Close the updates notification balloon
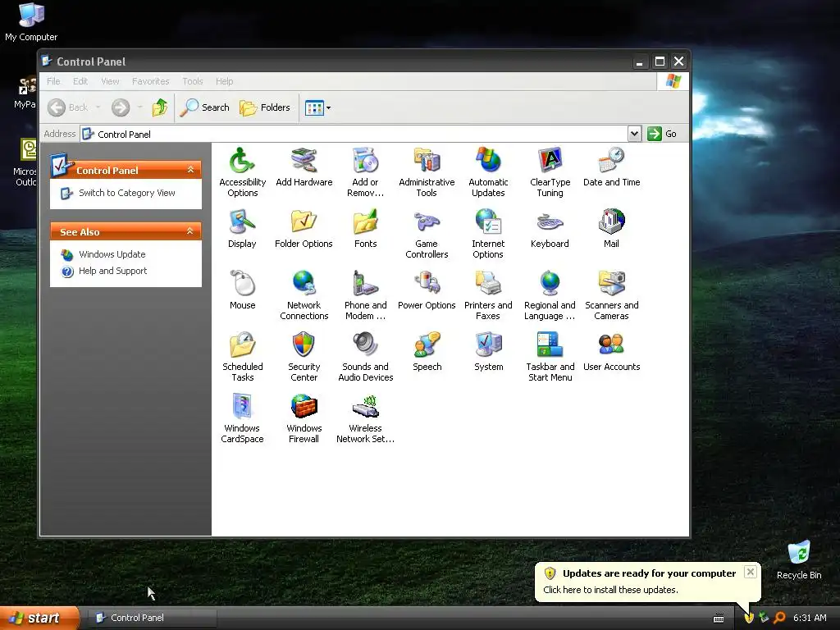840x630 pixels. [x=751, y=572]
